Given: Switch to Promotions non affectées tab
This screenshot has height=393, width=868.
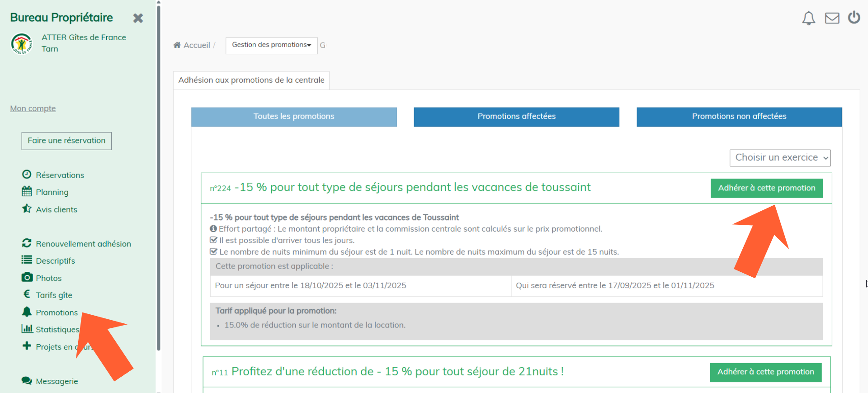Looking at the screenshot, I should [x=739, y=117].
